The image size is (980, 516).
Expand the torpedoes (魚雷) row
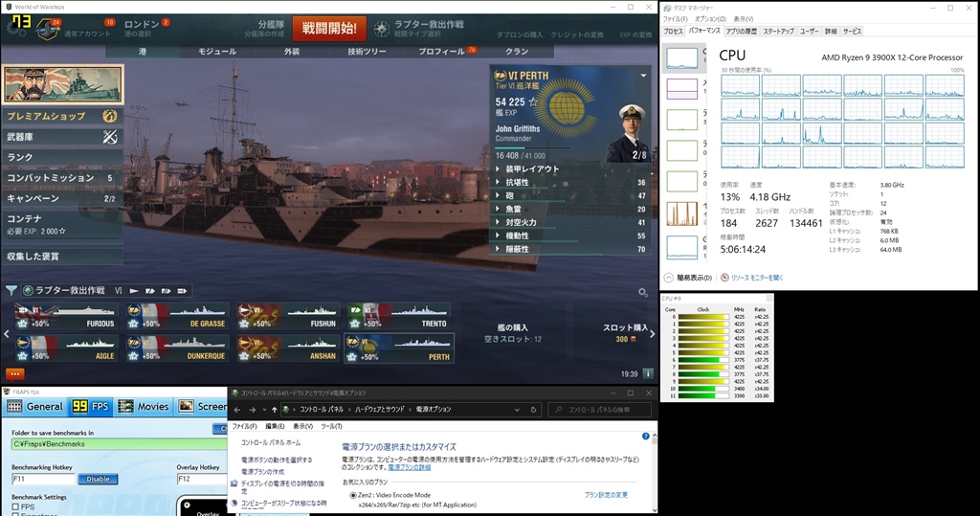point(570,209)
